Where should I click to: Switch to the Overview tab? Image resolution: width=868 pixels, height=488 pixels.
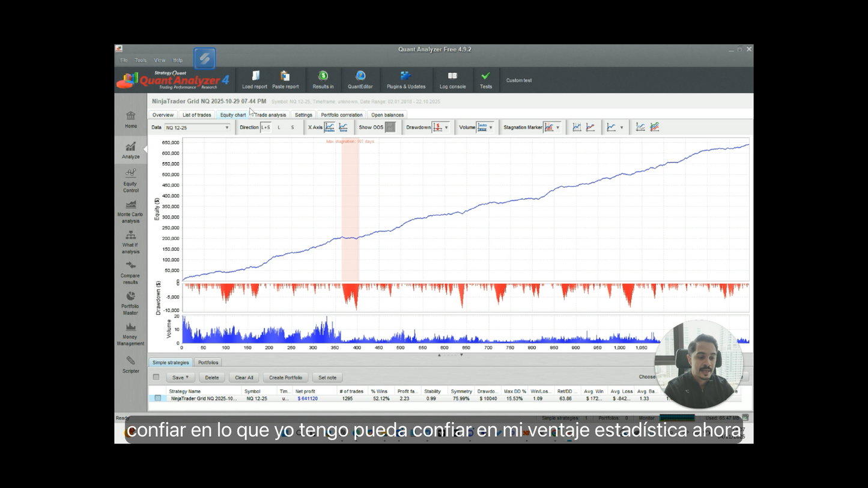(x=163, y=115)
